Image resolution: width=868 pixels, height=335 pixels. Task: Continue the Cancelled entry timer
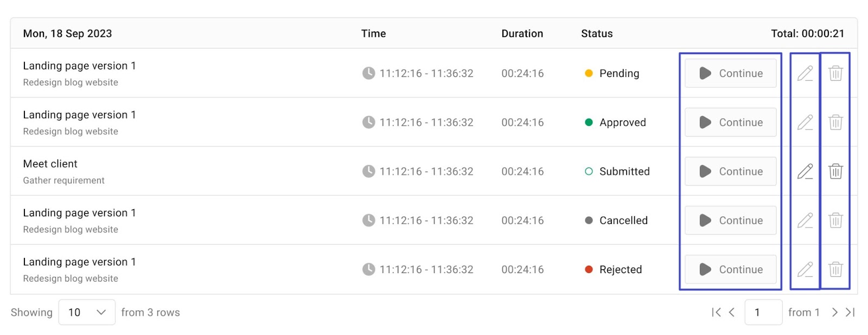click(x=730, y=221)
